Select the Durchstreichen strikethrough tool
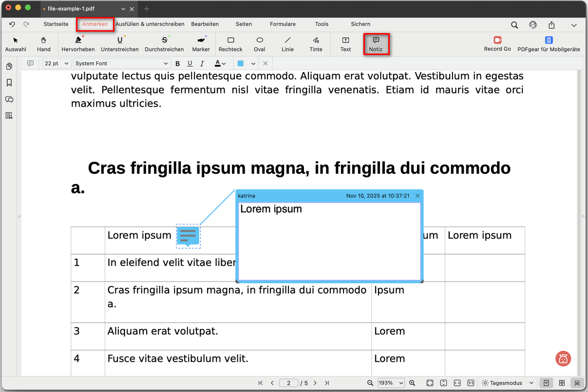 tap(164, 44)
